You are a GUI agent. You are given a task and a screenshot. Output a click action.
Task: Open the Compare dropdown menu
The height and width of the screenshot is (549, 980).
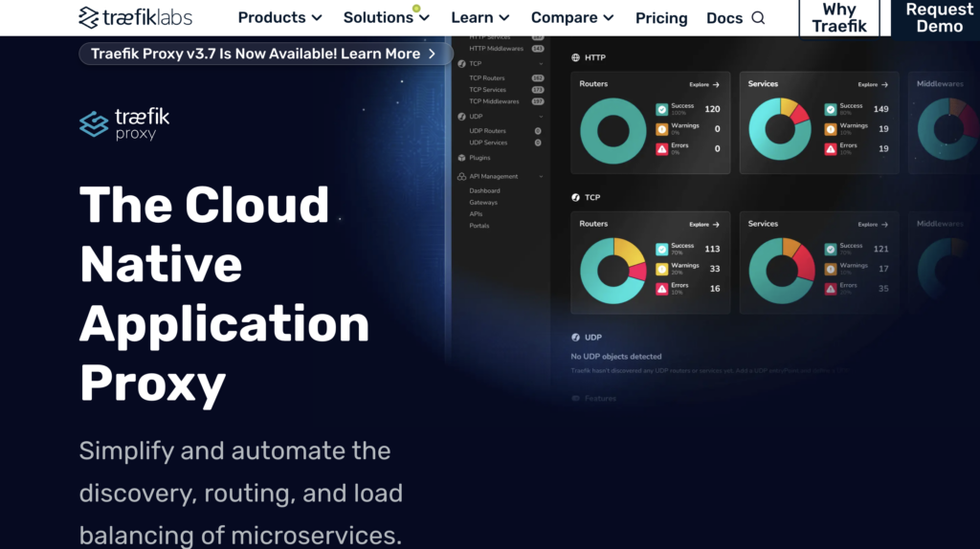[x=572, y=17]
